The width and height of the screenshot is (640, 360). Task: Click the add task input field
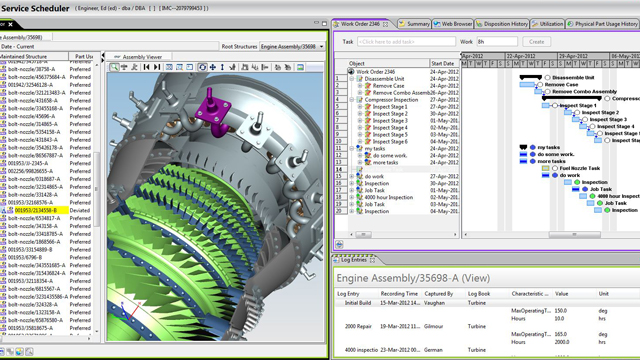(407, 42)
